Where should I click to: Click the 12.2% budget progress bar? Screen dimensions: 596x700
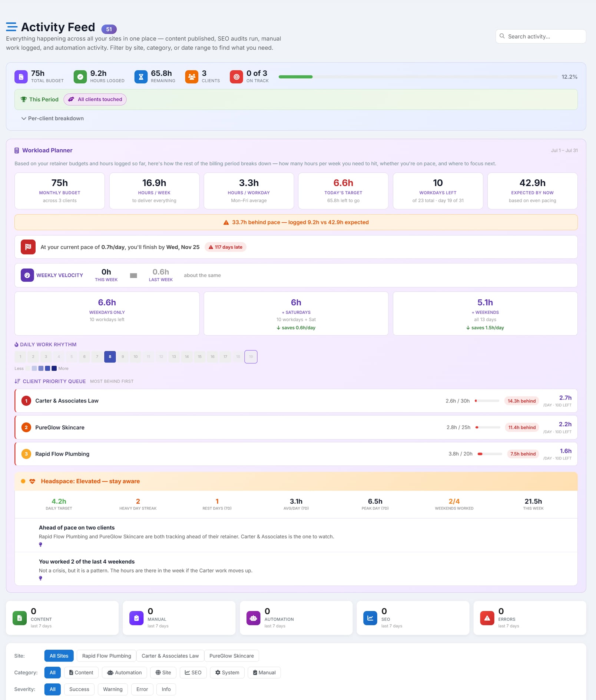point(418,77)
